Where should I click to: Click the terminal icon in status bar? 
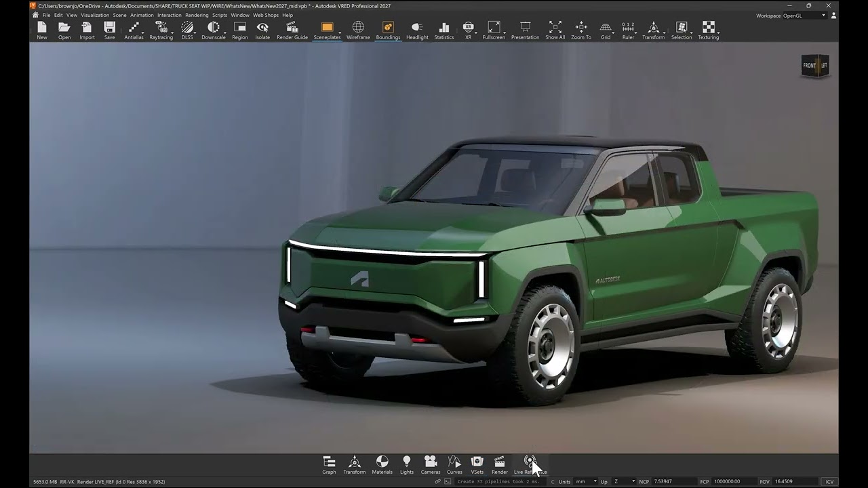point(448,481)
